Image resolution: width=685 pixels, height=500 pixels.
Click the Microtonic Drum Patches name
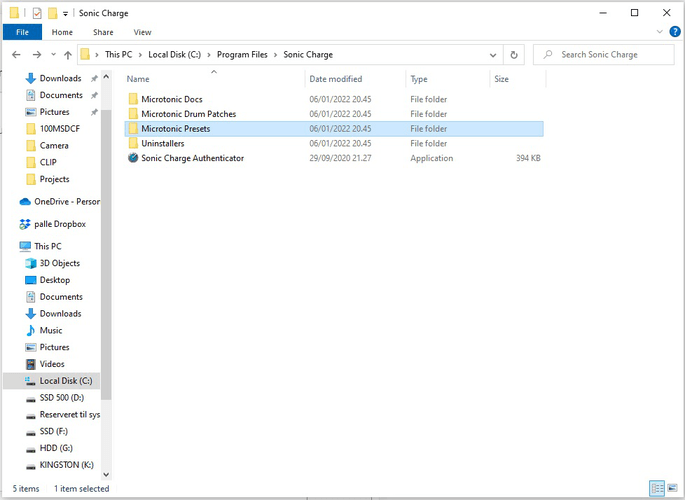(x=188, y=114)
